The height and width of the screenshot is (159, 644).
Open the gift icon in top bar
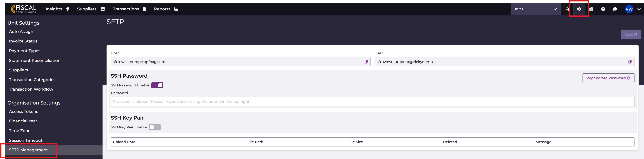[x=591, y=9]
